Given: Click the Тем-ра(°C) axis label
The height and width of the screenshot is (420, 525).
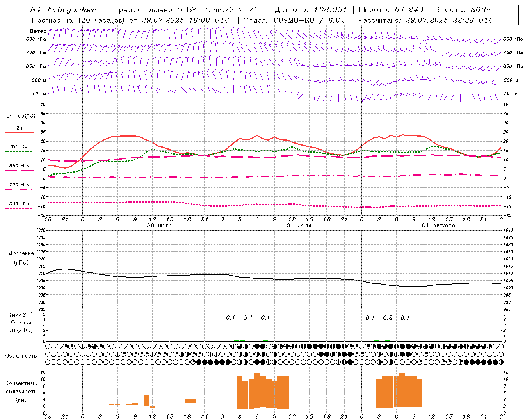Looking at the screenshot, I should (19, 116).
